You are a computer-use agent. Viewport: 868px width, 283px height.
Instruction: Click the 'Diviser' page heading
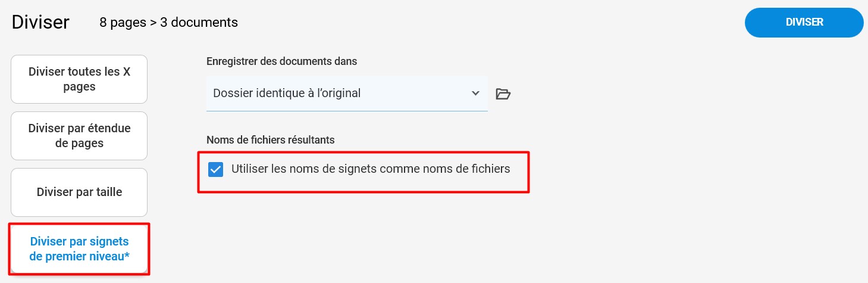tap(40, 22)
